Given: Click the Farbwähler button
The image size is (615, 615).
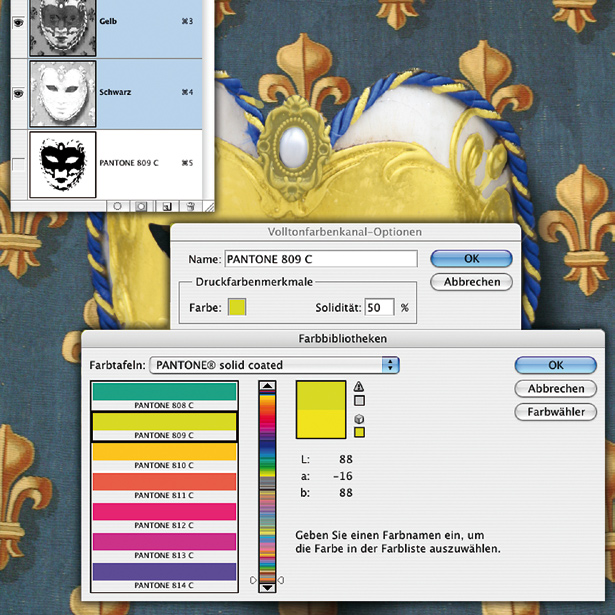Looking at the screenshot, I should coord(556,412).
